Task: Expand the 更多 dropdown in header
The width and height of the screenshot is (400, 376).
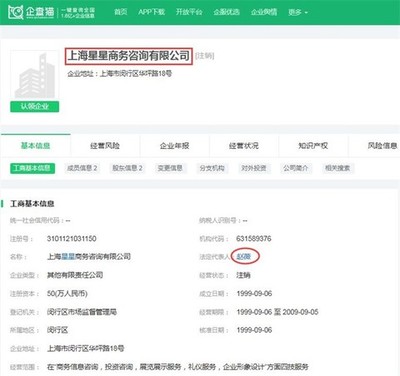Action: 298,12
